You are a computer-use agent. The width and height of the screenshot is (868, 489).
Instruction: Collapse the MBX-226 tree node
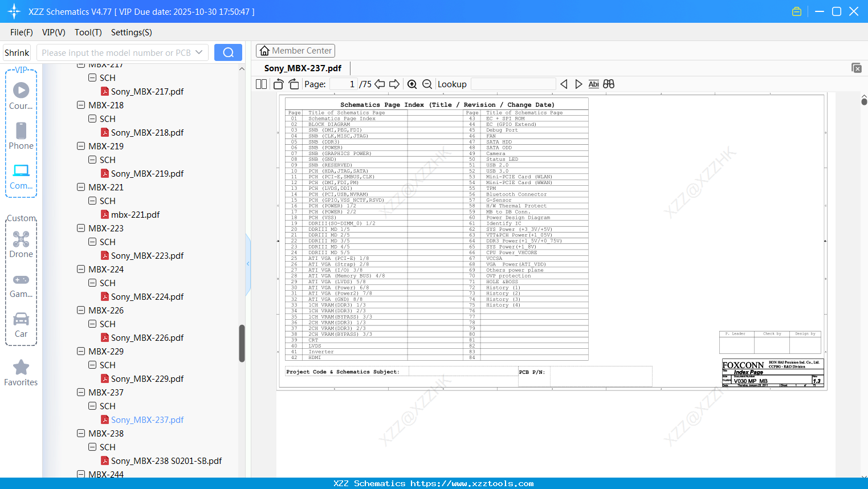(81, 311)
